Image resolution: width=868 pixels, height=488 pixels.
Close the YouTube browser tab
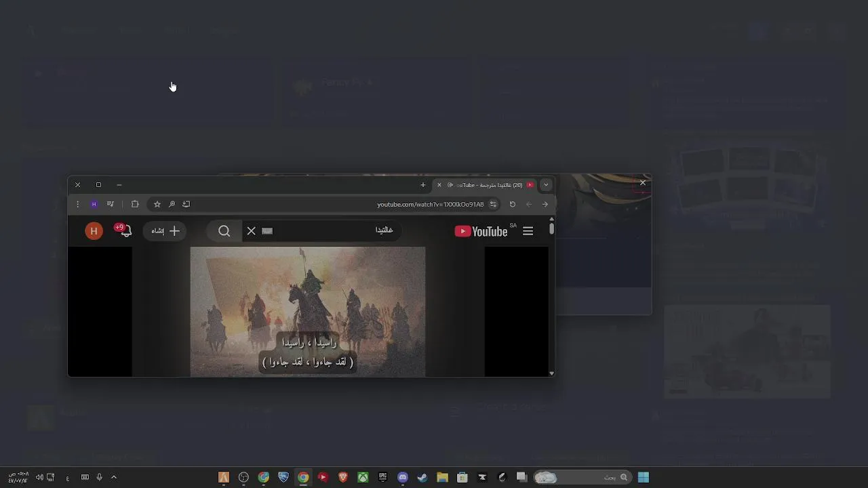pyautogui.click(x=439, y=185)
